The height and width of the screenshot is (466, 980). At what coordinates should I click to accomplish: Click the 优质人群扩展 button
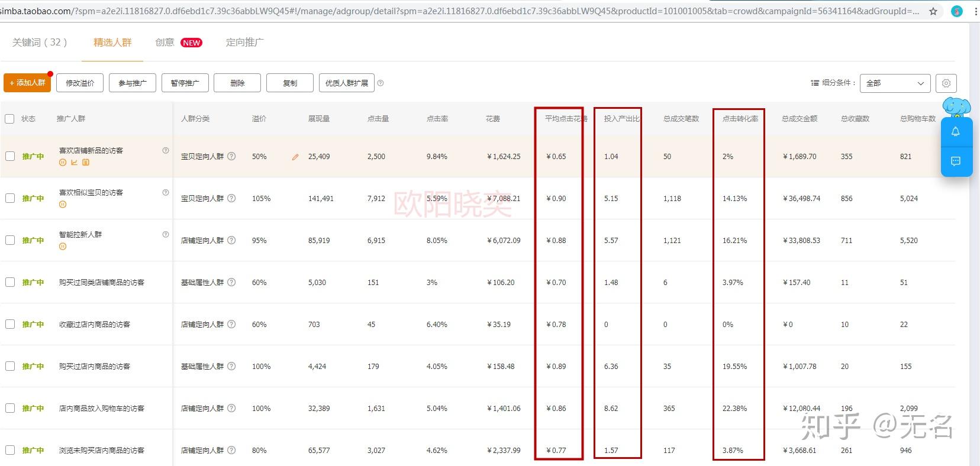347,83
